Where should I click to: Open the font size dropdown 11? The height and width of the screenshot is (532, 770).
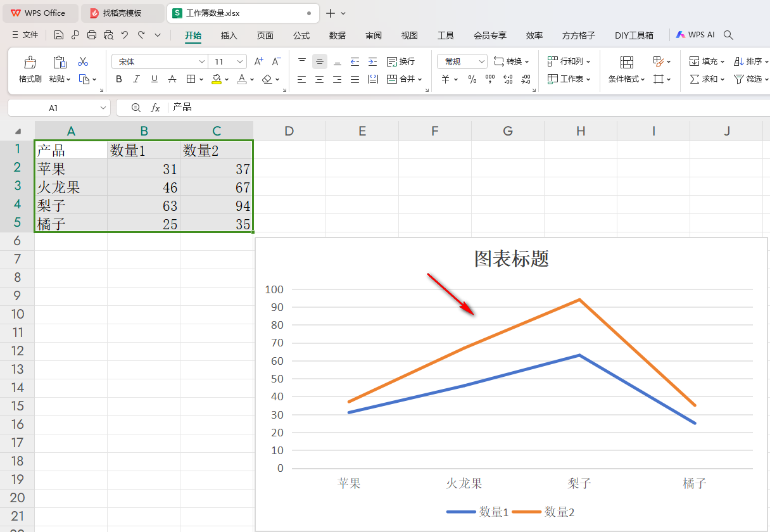[241, 61]
